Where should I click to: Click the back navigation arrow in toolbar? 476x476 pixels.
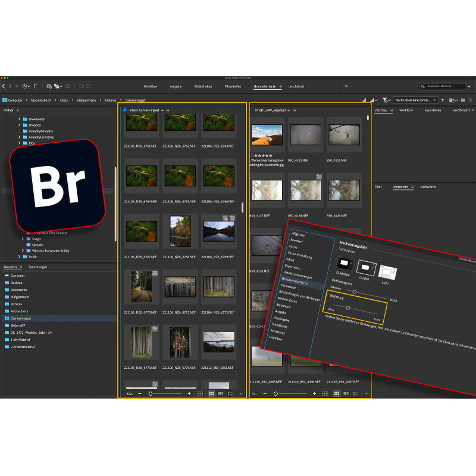[4, 86]
